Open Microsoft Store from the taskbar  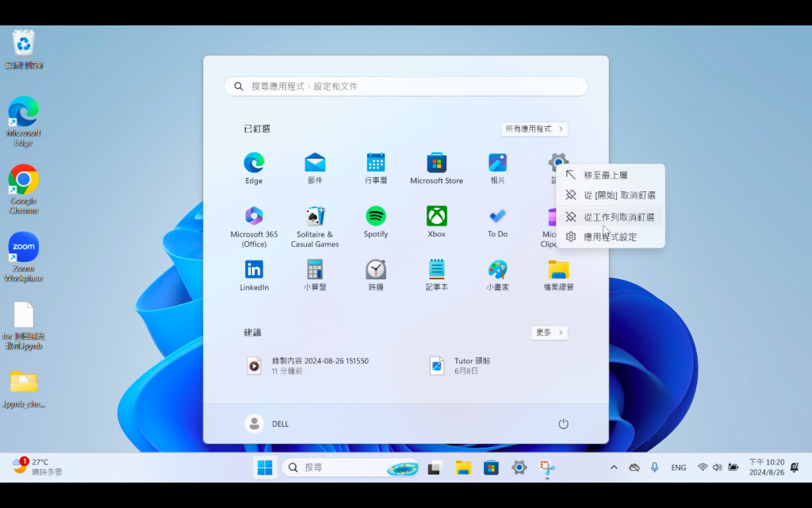[491, 468]
